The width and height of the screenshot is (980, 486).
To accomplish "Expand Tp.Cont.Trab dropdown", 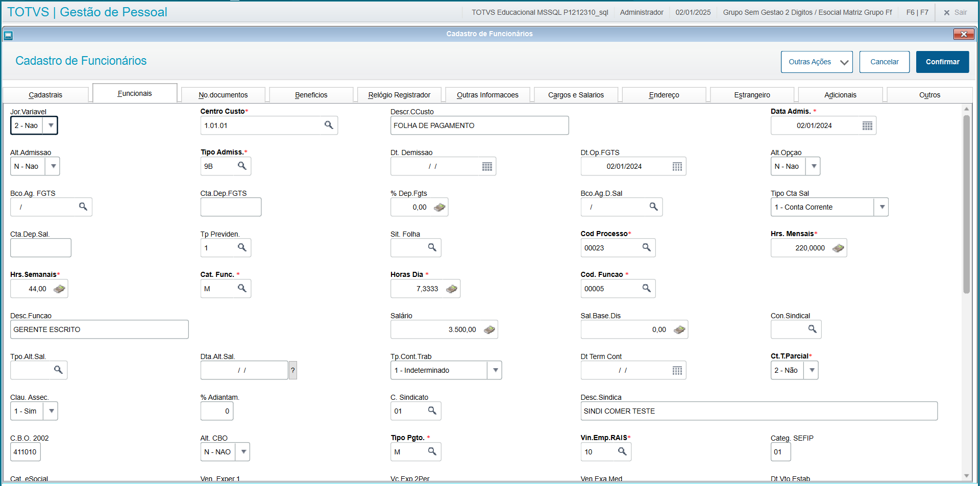I will pos(495,370).
